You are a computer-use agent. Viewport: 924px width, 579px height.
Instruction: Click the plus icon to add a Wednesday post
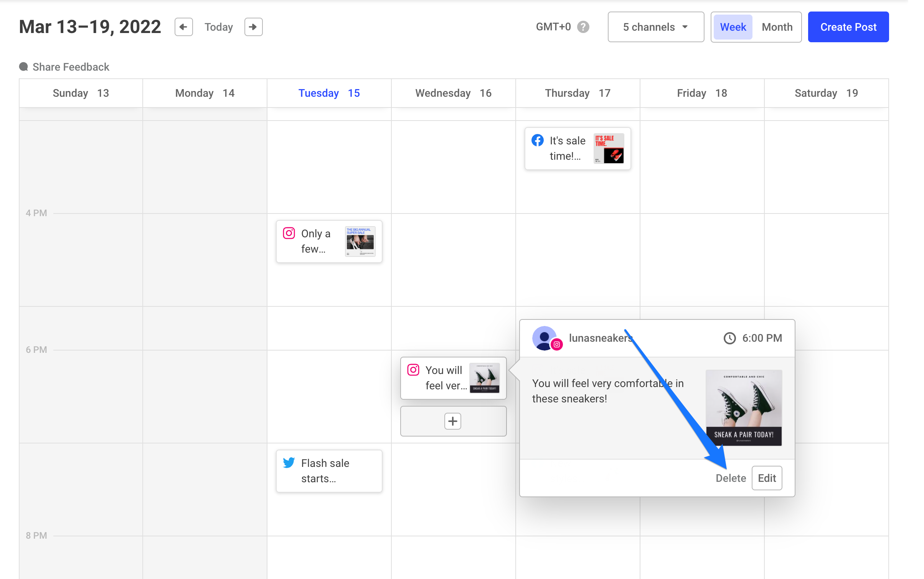(453, 421)
